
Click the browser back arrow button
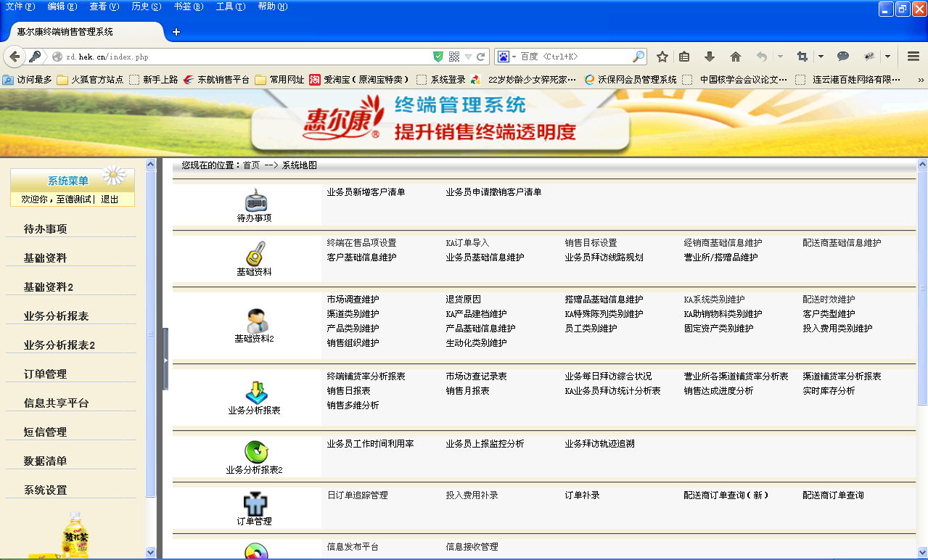point(15,57)
